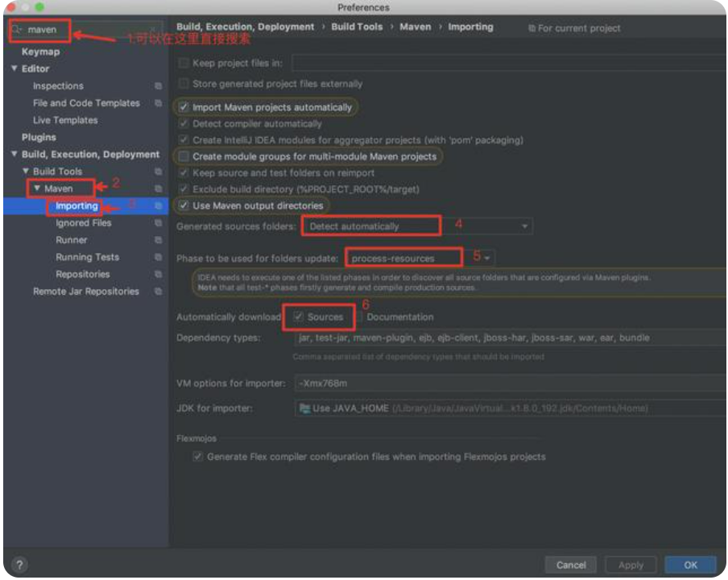The image size is (728, 580).
Task: Click the Apply button
Action: pos(631,565)
